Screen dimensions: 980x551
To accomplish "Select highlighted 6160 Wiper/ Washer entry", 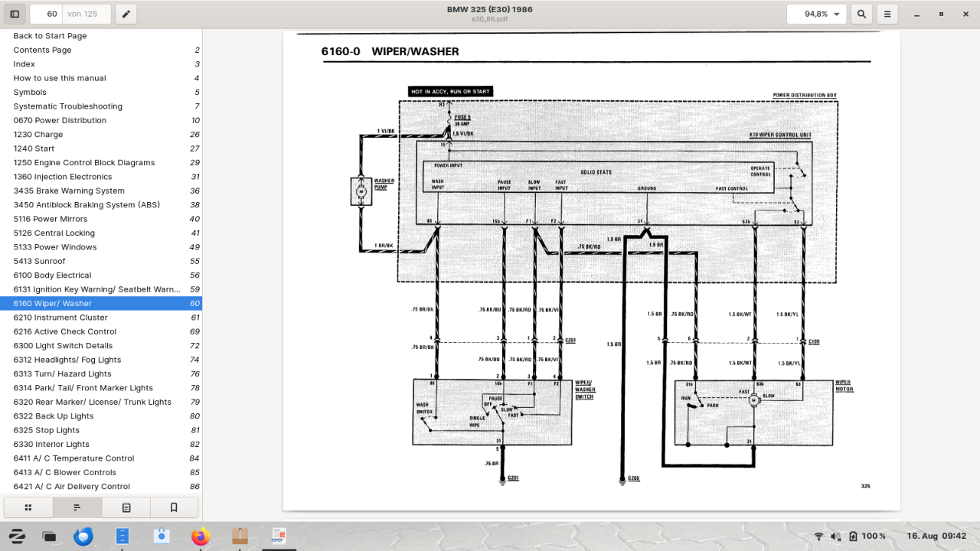I will 101,303.
